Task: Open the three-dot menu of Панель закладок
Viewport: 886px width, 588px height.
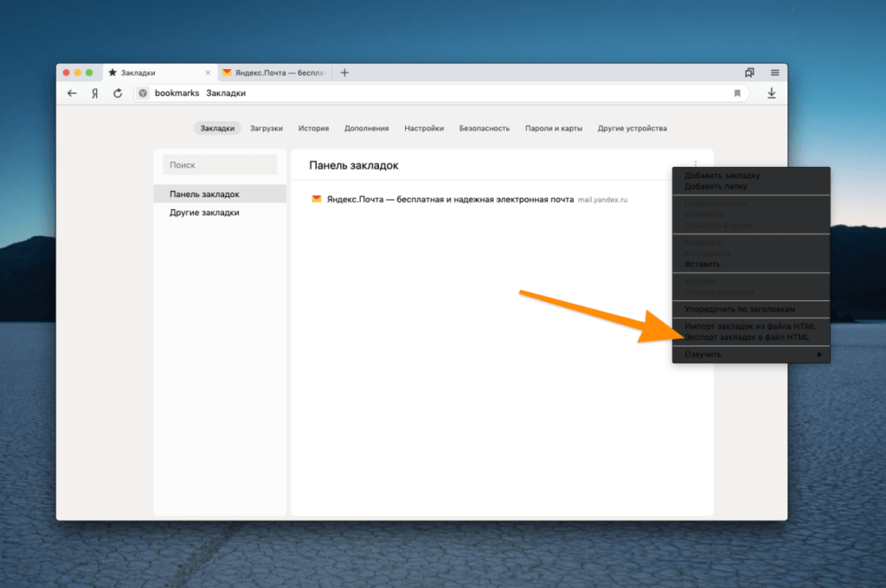Action: point(696,164)
